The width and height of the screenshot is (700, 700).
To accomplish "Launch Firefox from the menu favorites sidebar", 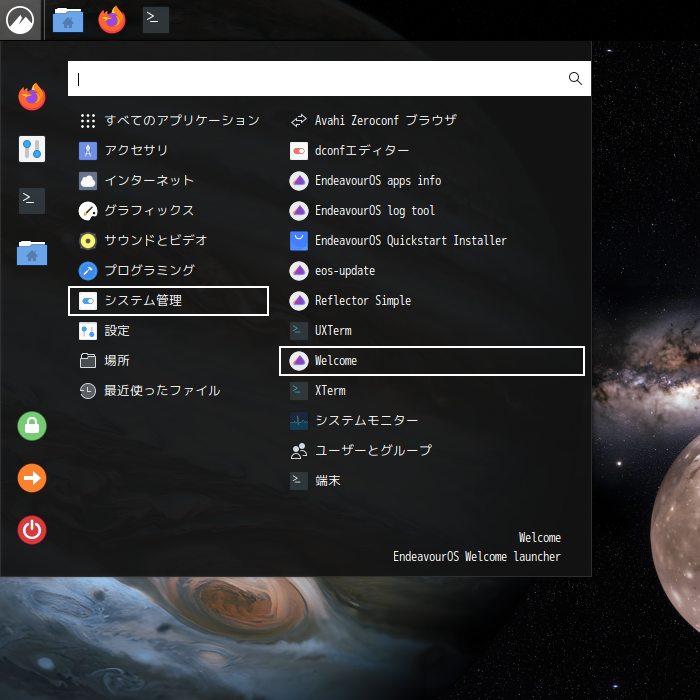I will coord(32,96).
